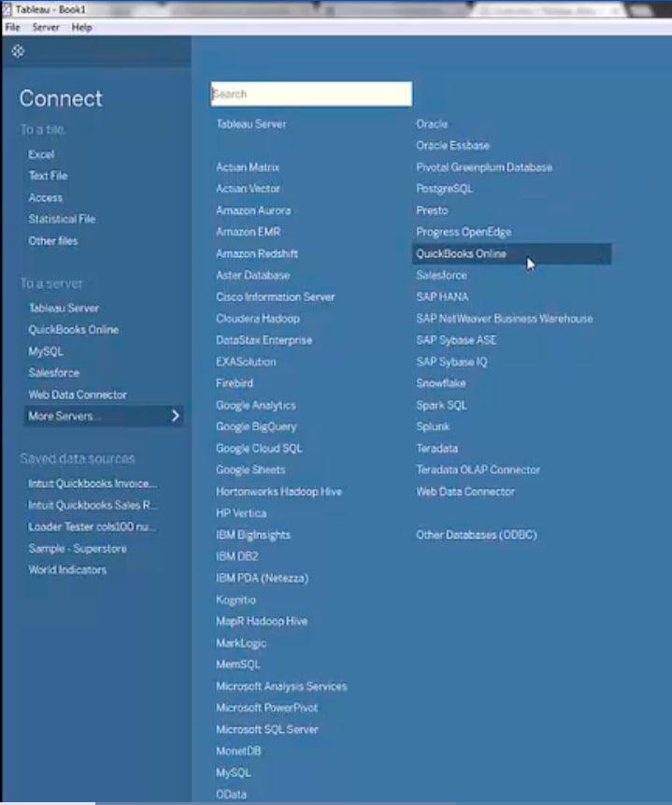Open saved source Intuit Quickbooks Sales R...
The image size is (672, 805).
93,505
